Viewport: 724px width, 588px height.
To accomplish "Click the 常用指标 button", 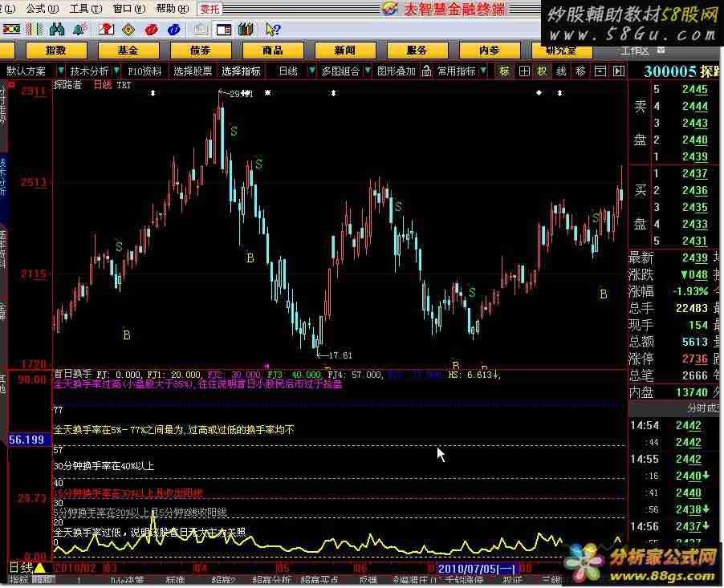I will click(x=456, y=71).
